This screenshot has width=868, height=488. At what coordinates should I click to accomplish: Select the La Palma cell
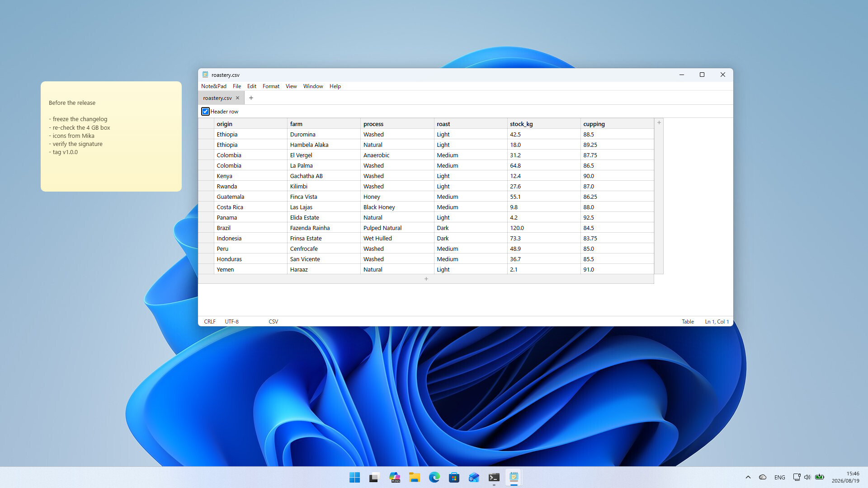(324, 165)
